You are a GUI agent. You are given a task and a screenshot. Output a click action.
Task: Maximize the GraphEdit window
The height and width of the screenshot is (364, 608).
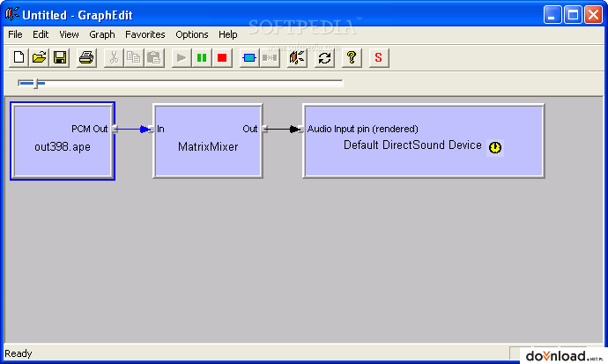click(573, 15)
